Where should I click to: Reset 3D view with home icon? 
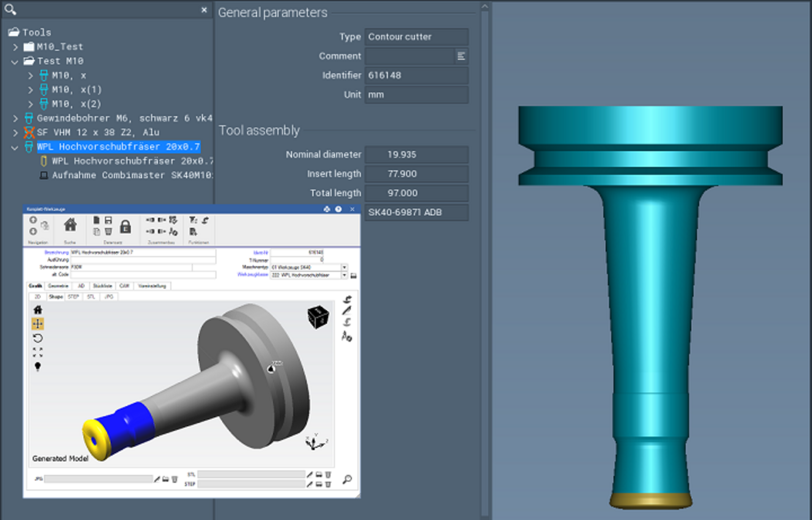[38, 310]
